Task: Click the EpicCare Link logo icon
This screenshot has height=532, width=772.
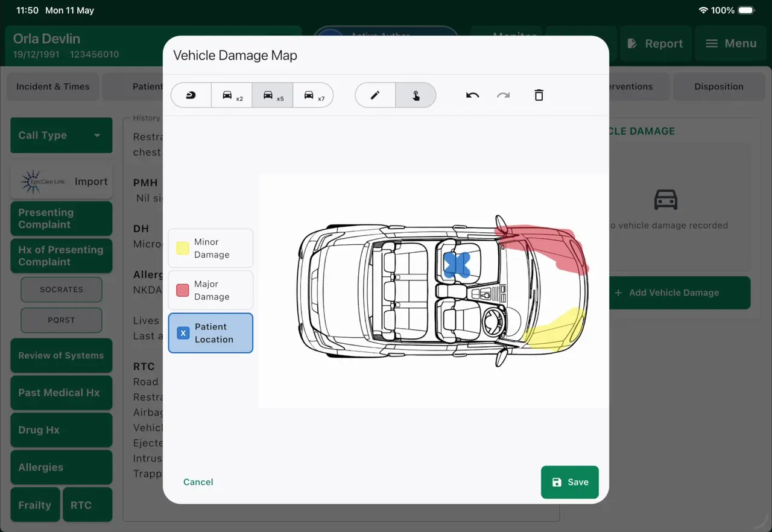Action: pyautogui.click(x=42, y=182)
